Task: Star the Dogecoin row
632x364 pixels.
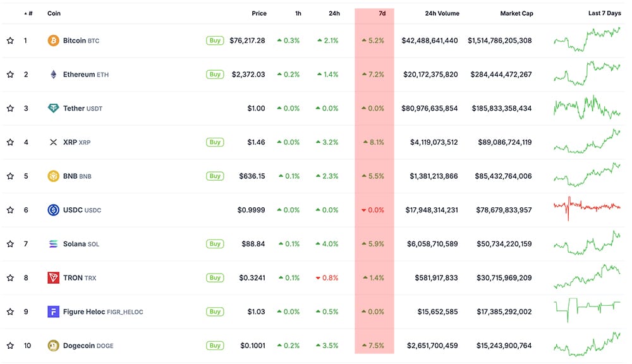Action: (x=11, y=345)
